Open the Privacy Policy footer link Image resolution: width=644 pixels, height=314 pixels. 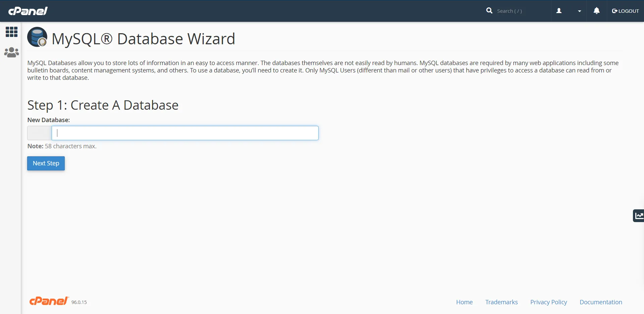549,302
